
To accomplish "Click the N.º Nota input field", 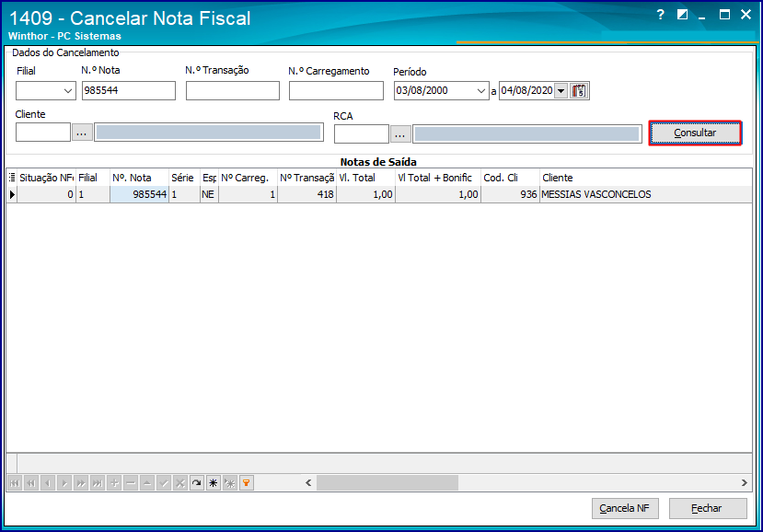I will [129, 91].
